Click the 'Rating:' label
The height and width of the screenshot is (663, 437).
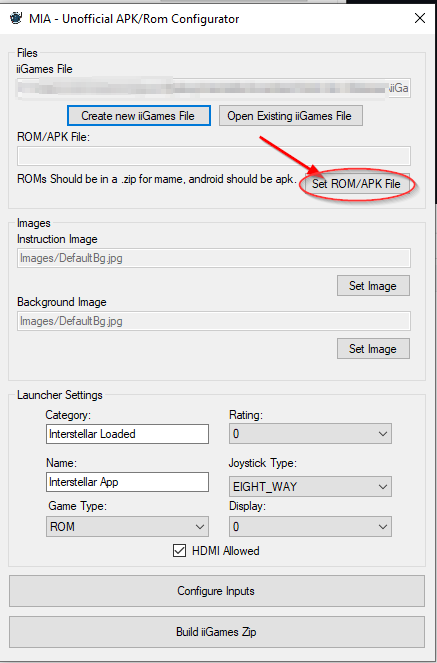246,415
